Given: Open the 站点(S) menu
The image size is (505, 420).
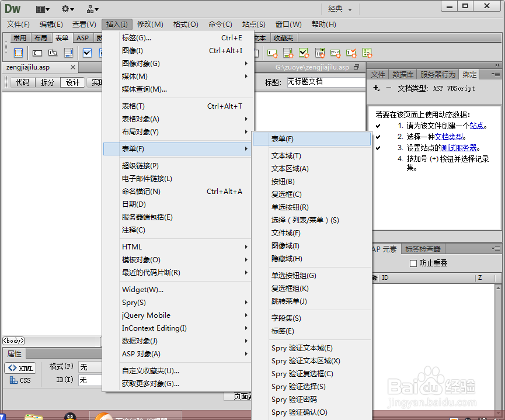Looking at the screenshot, I should (254, 25).
